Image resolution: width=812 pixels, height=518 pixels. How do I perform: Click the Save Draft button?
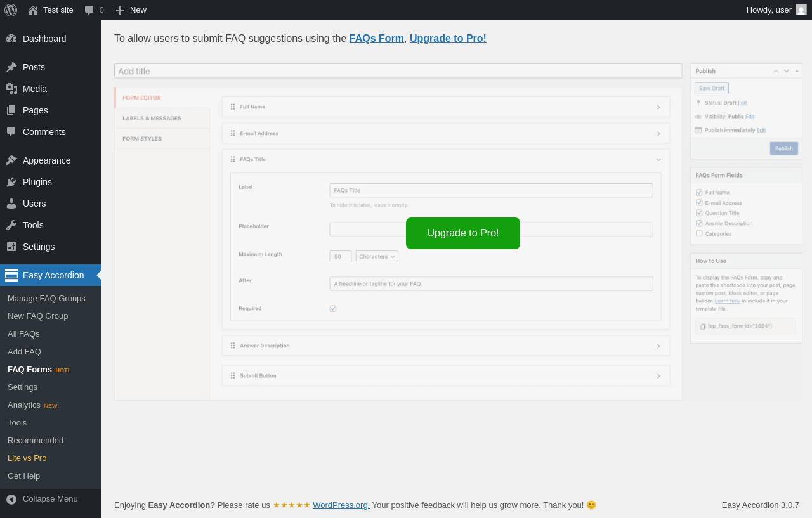[712, 89]
